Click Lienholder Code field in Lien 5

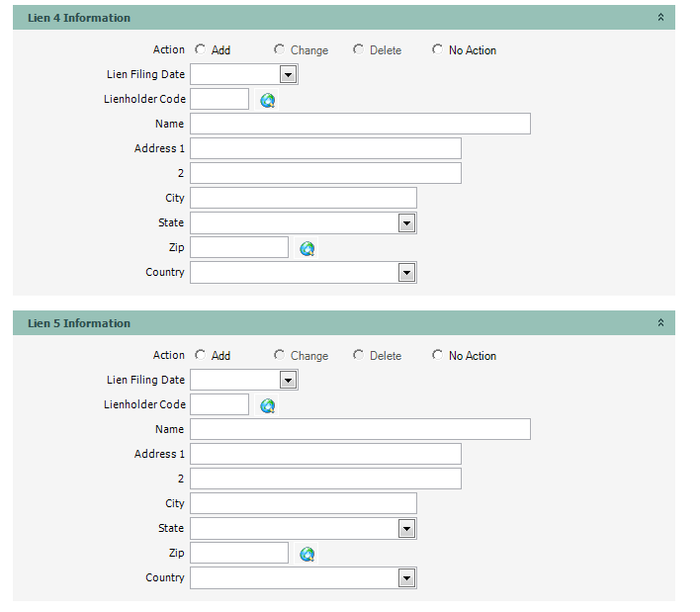coord(219,404)
